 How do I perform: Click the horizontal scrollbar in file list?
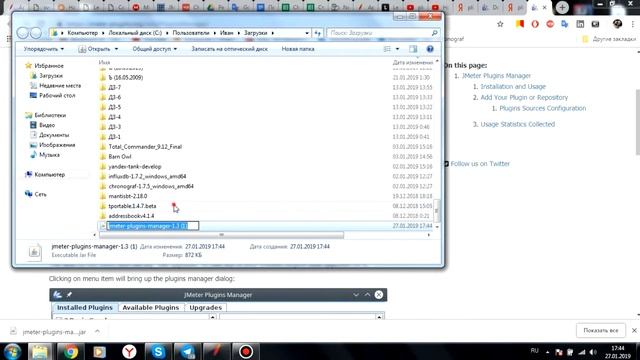coord(221,235)
